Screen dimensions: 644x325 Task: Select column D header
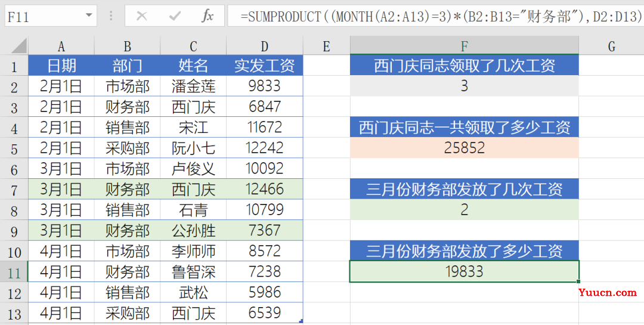[x=265, y=45]
